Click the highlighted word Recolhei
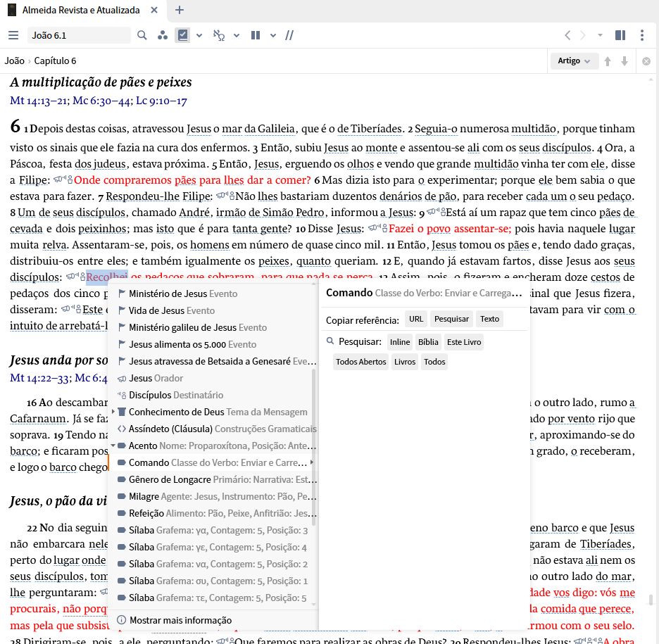This screenshot has height=644, width=659. tap(107, 277)
